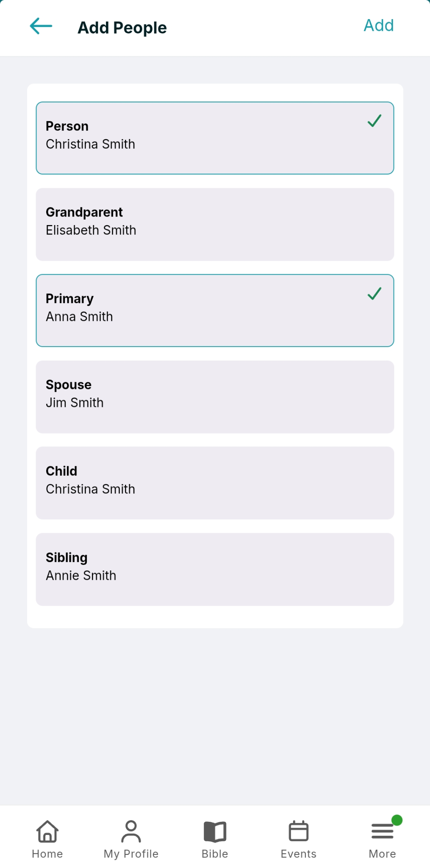Screen dimensions: 430x868
Task: Select the Sibling Annie Smith card
Action: (215, 570)
